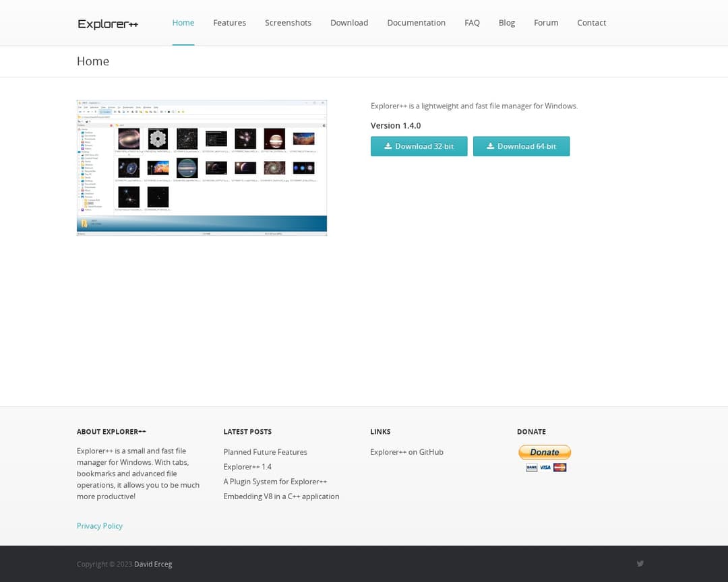This screenshot has height=582, width=728.
Task: Click the lightweight file manager description text
Action: [x=474, y=106]
